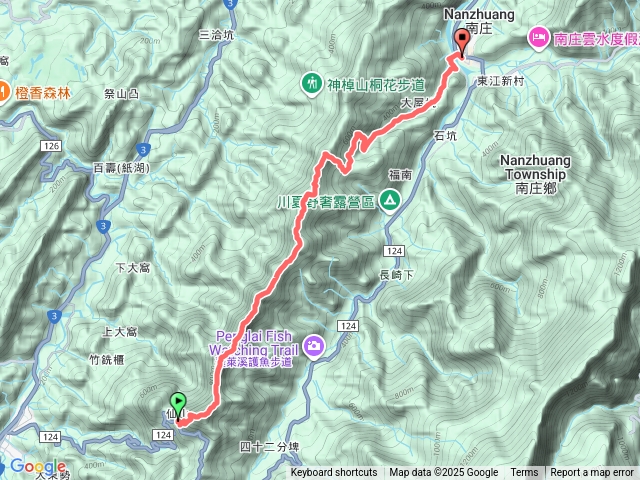Click the 川夏舒奢露營區 campsite label
640x480 pixels.
click(326, 202)
